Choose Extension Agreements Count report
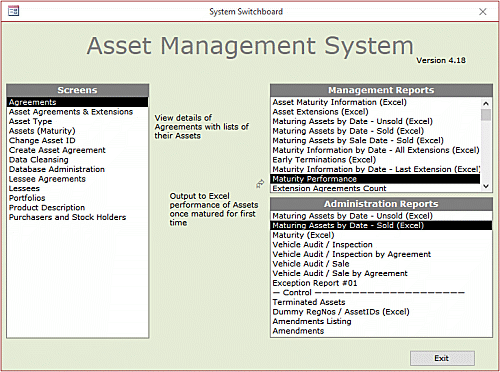 tap(376, 188)
